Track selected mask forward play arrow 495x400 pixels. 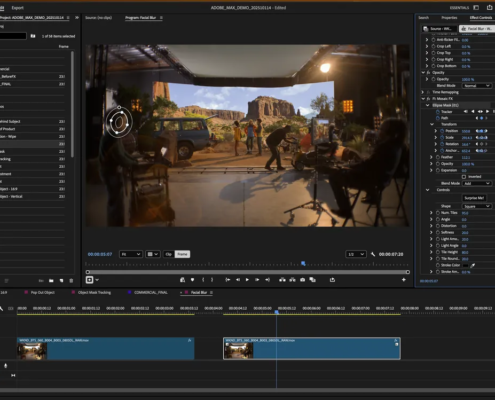pos(487,112)
